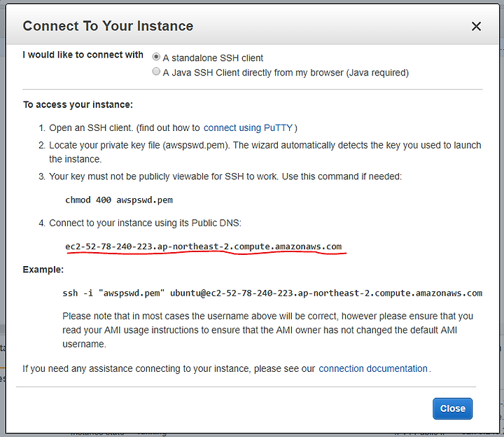Click the 'A standalone SSH client' label

213,58
